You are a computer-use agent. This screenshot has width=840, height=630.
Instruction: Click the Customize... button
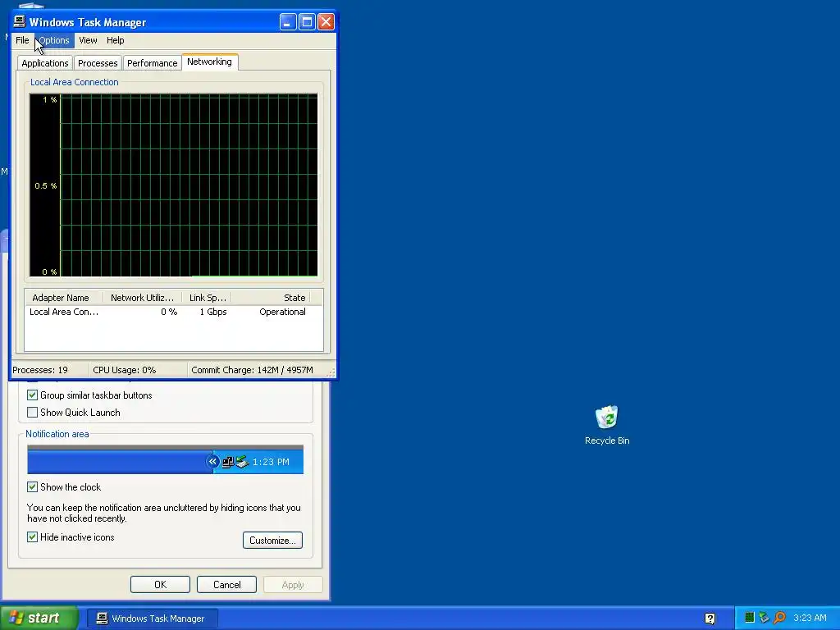click(x=272, y=540)
